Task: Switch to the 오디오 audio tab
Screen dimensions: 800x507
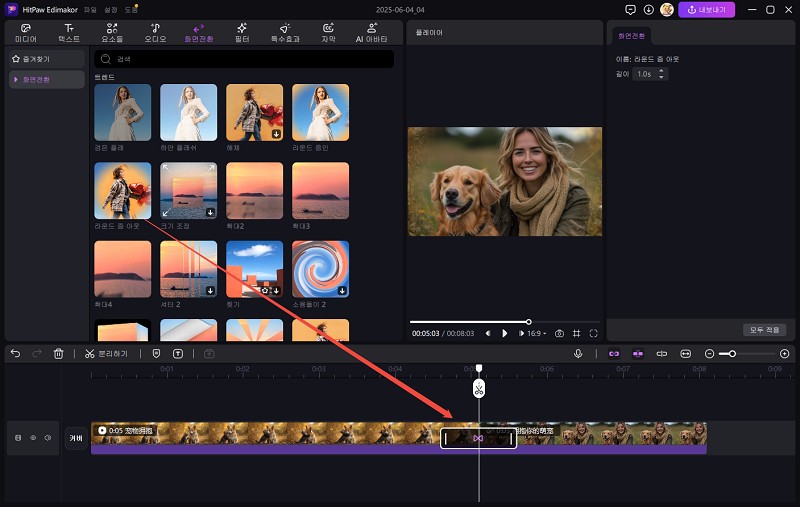Action: pyautogui.click(x=155, y=33)
